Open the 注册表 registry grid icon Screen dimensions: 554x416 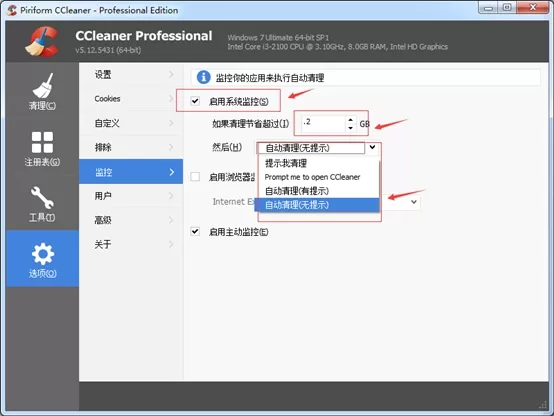point(42,142)
